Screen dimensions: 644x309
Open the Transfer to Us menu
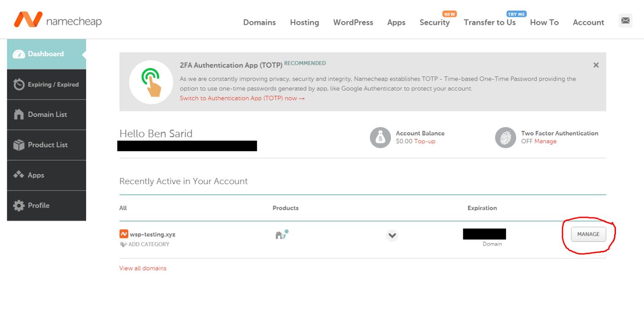tap(489, 22)
